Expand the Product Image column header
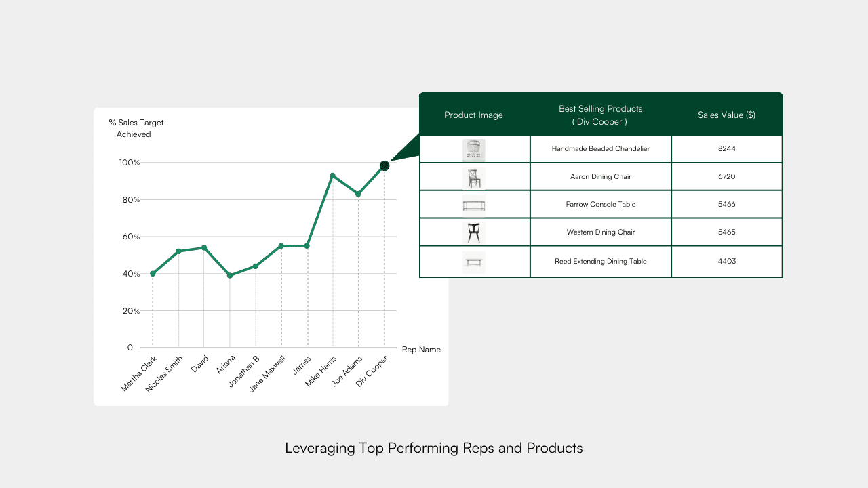The height and width of the screenshot is (488, 868). (x=473, y=115)
